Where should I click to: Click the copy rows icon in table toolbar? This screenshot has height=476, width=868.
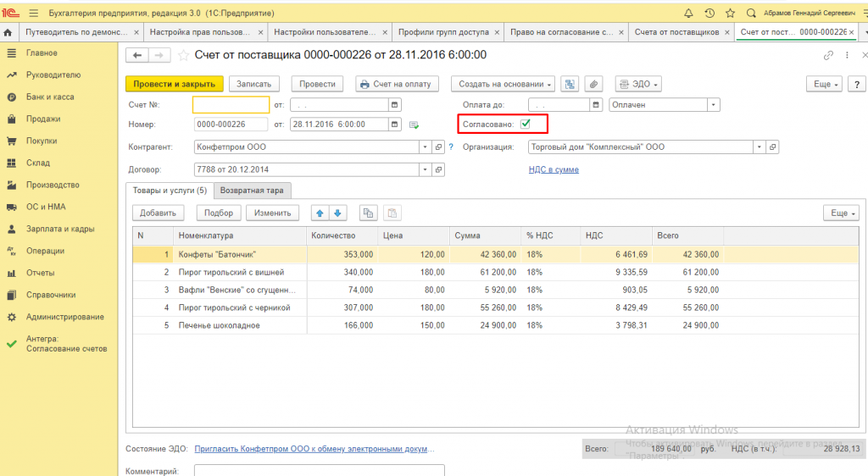367,213
